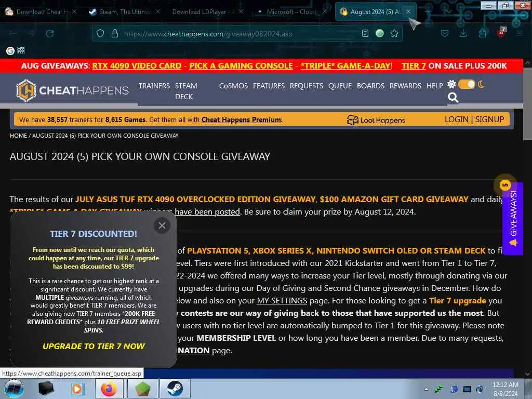Open the list all tabs dropdown

point(448,11)
